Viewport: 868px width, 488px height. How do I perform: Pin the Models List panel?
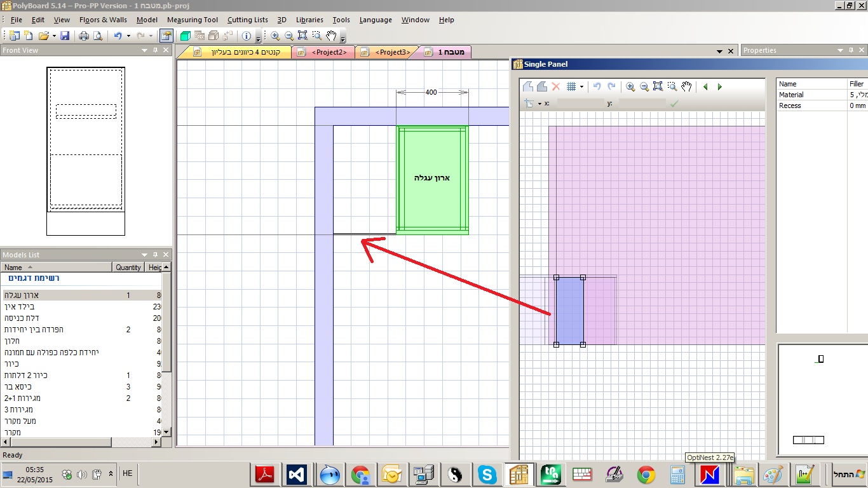coord(154,255)
